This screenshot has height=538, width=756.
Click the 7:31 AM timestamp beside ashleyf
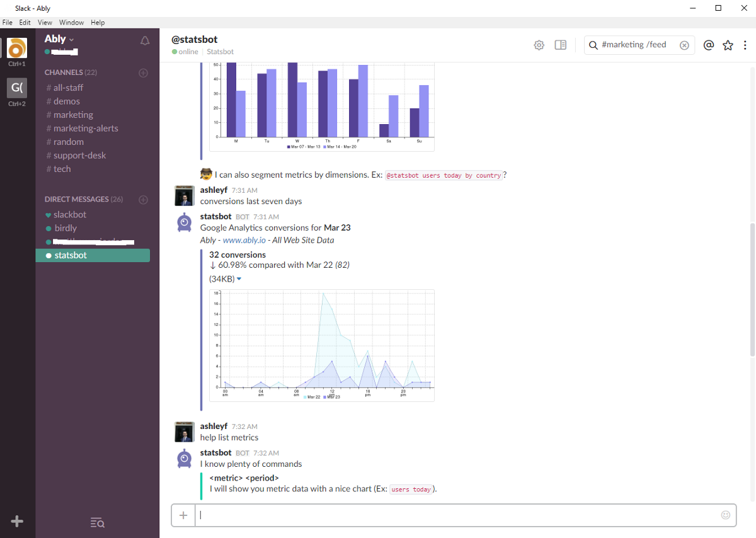coord(244,190)
